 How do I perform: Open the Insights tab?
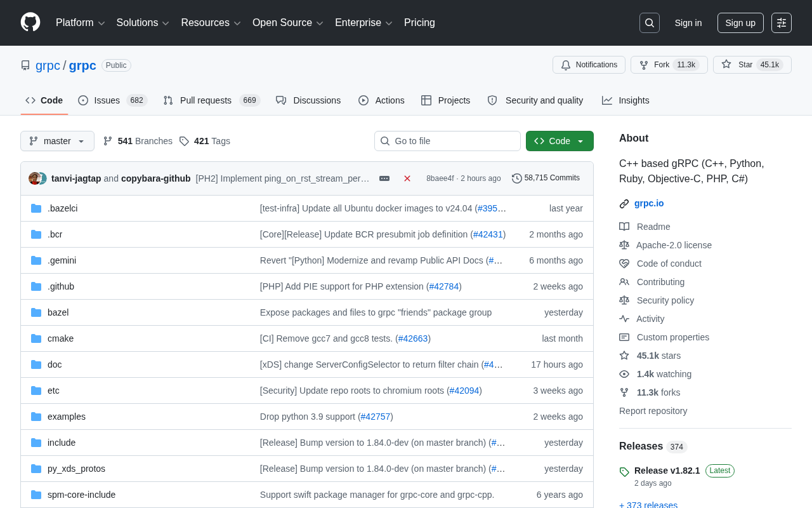[625, 100]
